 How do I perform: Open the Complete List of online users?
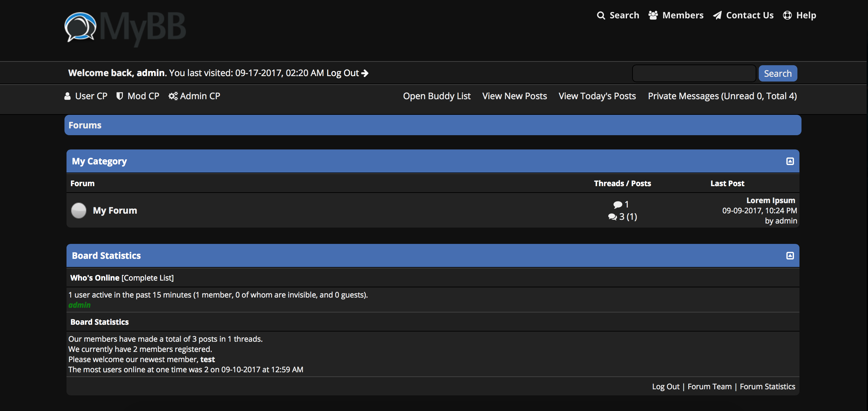point(148,278)
